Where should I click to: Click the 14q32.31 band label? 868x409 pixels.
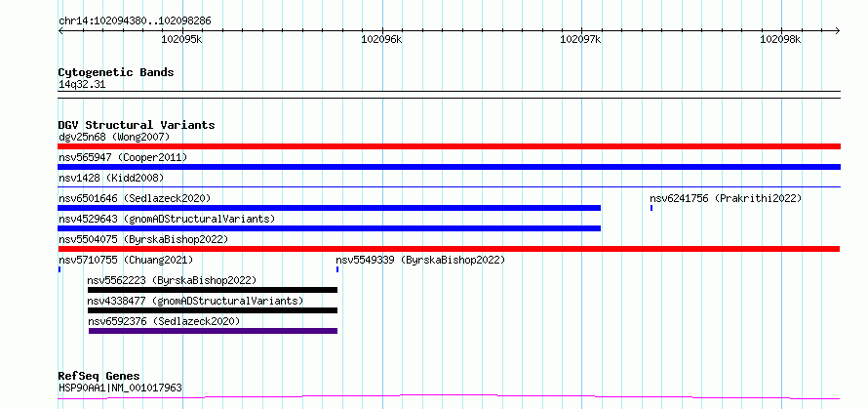[82, 85]
